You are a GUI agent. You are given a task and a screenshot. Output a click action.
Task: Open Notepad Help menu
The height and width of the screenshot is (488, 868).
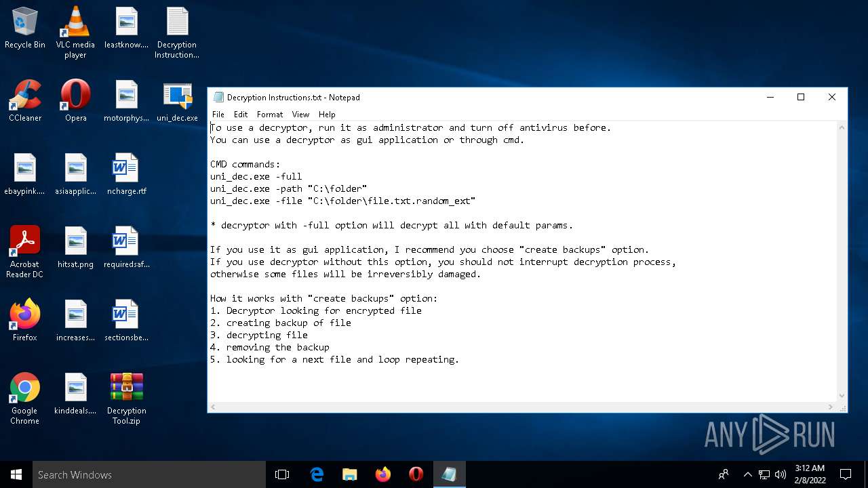tap(327, 115)
